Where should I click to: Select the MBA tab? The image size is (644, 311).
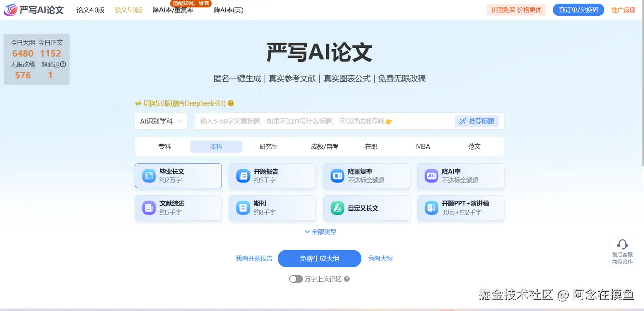423,147
